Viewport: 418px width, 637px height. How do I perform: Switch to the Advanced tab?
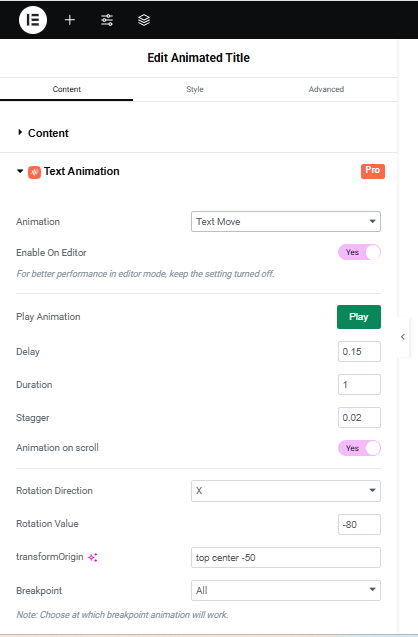click(x=326, y=89)
